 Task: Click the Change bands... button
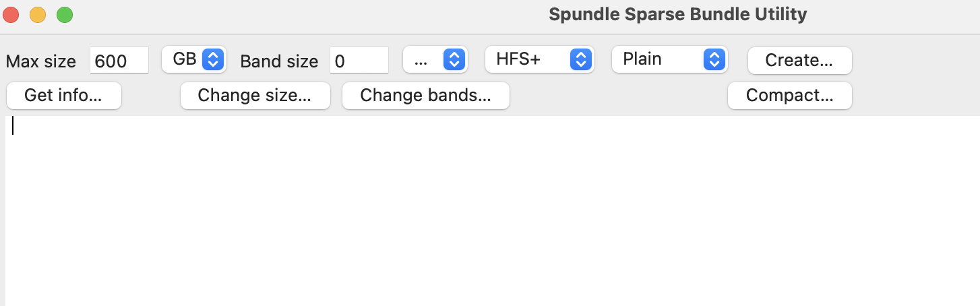pyautogui.click(x=425, y=96)
